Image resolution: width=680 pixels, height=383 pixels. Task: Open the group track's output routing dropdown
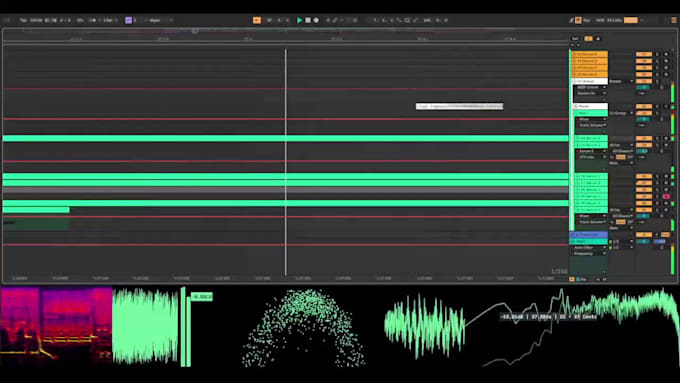[x=621, y=81]
